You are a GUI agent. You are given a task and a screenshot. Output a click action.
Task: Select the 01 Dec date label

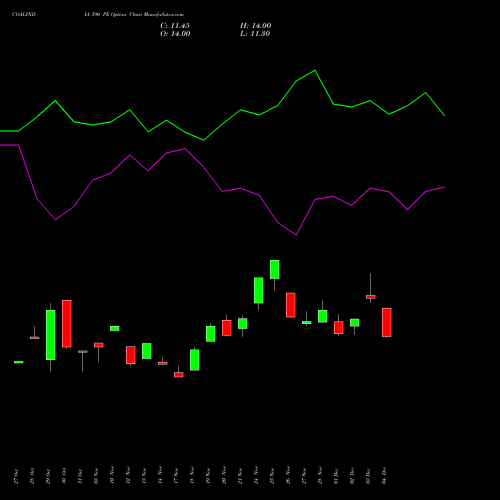pos(336,476)
